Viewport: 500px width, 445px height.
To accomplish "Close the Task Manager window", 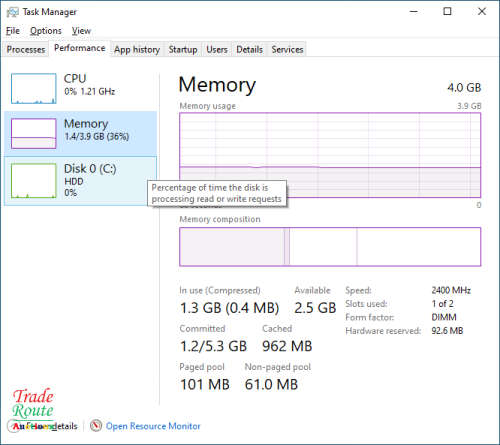I will [x=482, y=12].
